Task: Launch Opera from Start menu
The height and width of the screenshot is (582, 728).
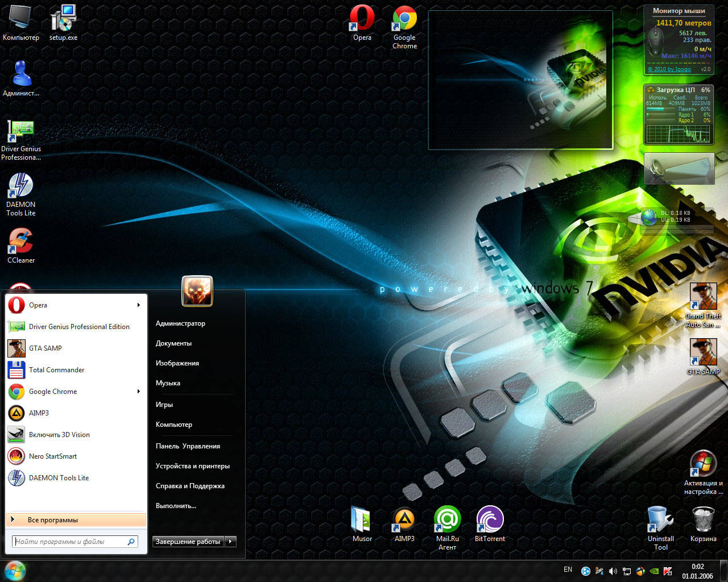Action: click(x=76, y=305)
